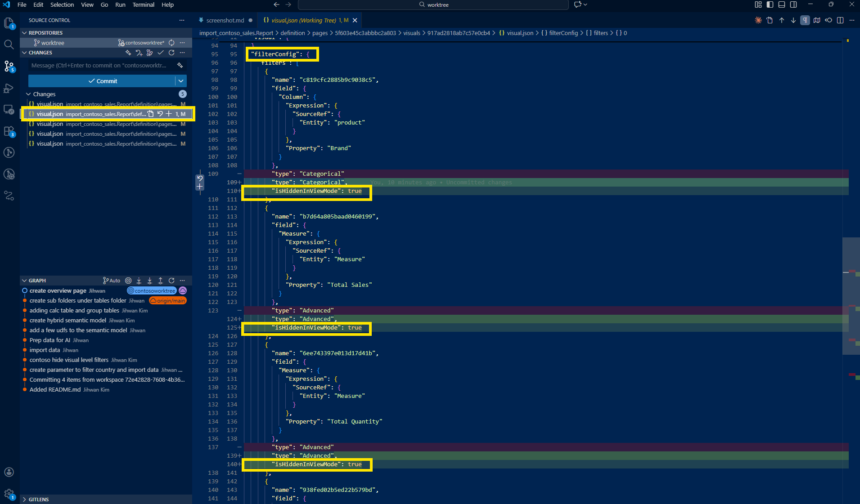Stage changes with plus on selected visual.json
The height and width of the screenshot is (504, 860).
169,114
